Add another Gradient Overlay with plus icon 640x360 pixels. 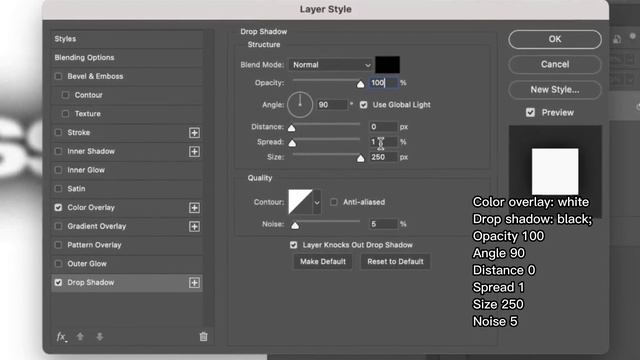tap(194, 227)
